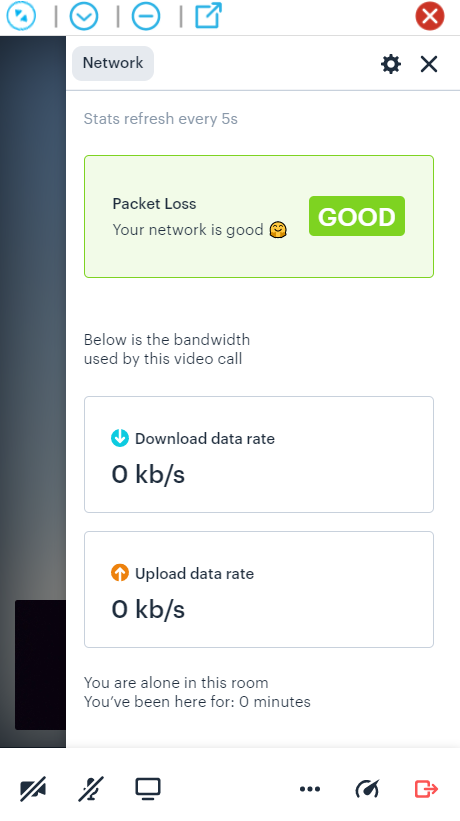Unmute the microphone in the call toolbar
The width and height of the screenshot is (460, 821).
click(91, 789)
